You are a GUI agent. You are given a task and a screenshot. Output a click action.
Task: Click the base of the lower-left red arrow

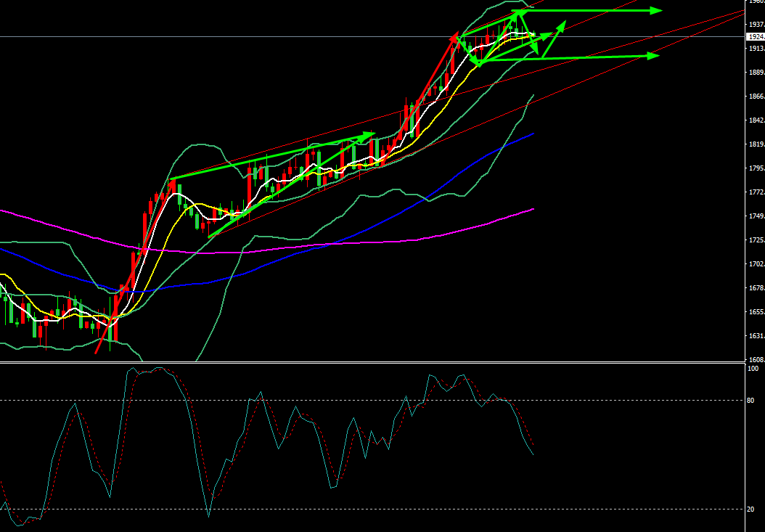(x=97, y=353)
